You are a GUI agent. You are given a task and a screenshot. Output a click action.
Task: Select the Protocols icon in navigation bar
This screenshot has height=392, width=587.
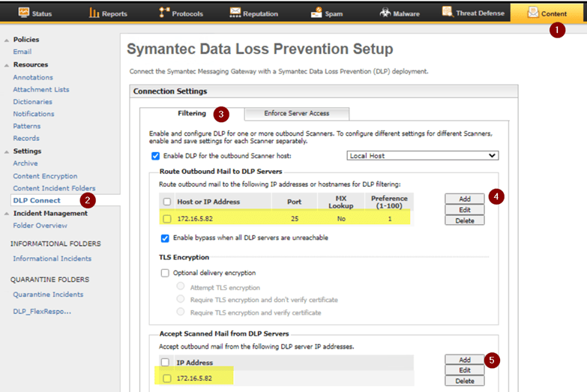coord(165,13)
